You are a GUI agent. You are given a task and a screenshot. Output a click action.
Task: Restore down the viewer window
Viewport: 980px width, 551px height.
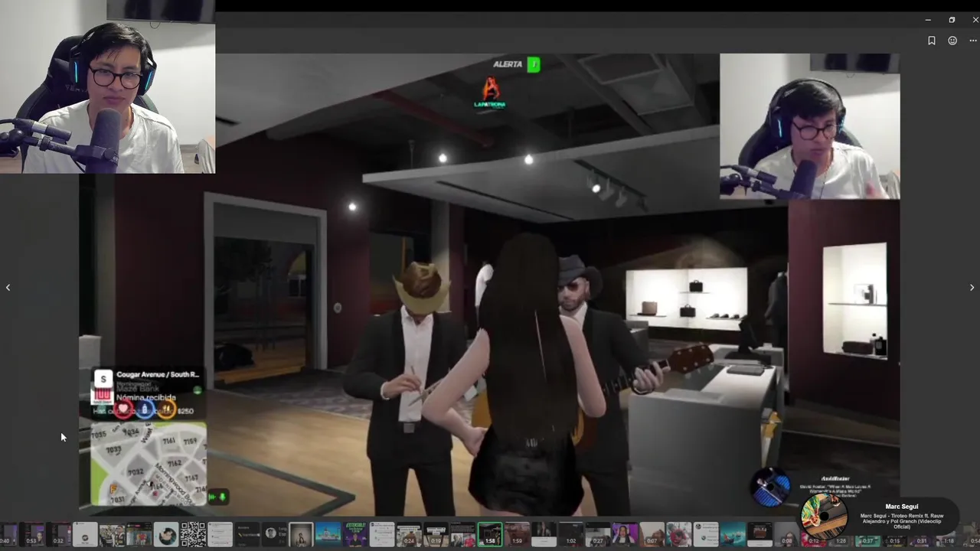pyautogui.click(x=952, y=20)
